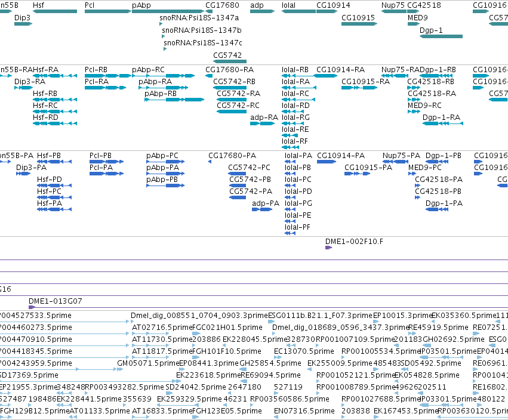Click the adp-RA transcript
This screenshot has height=420, width=508.
click(x=263, y=123)
